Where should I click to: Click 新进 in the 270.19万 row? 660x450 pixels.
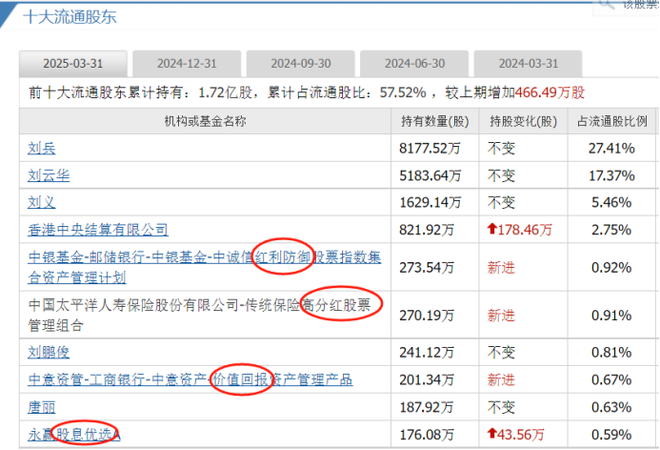click(501, 315)
